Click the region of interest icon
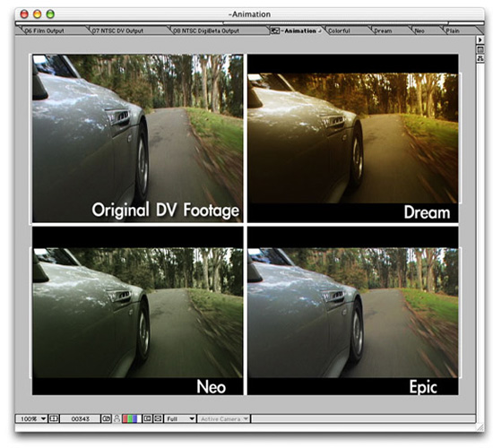 click(x=147, y=418)
